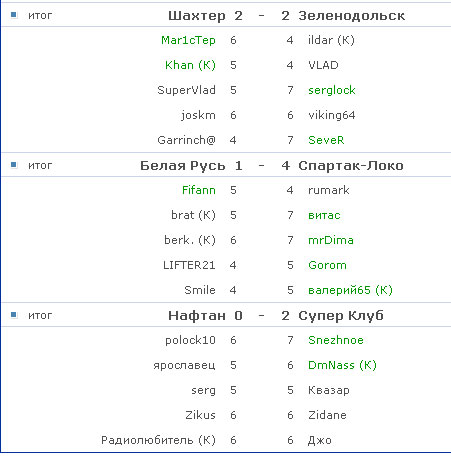Open DmNass (К) player entry
451x457 pixels.
click(342, 365)
